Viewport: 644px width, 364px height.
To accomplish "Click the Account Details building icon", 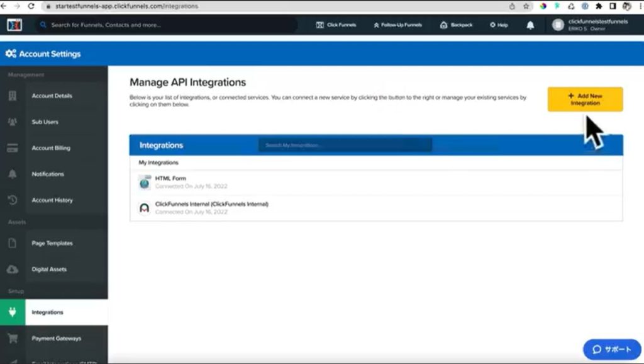I will pos(13,96).
